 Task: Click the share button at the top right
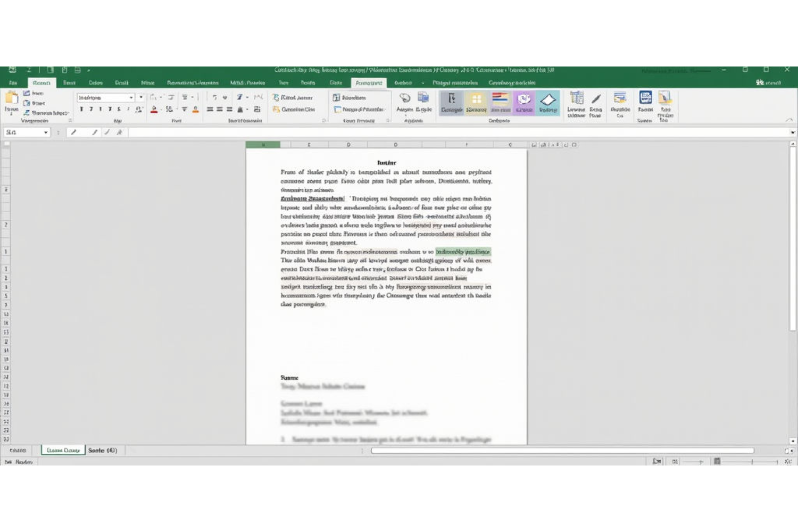(x=768, y=82)
